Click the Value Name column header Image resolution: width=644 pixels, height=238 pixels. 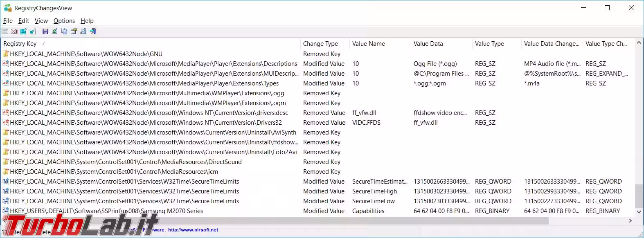click(x=368, y=44)
